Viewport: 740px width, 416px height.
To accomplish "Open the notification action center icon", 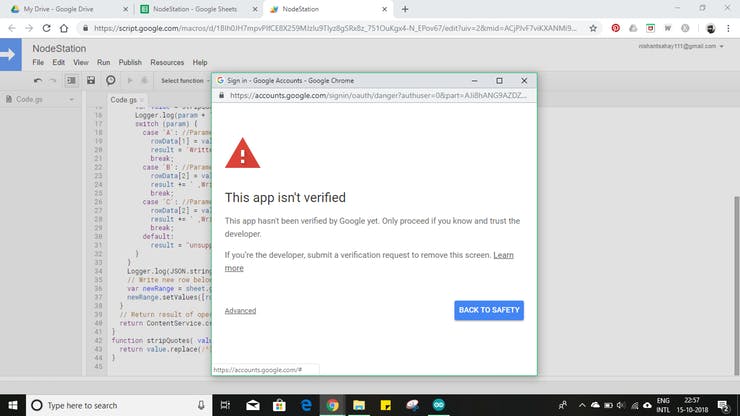I will point(723,405).
